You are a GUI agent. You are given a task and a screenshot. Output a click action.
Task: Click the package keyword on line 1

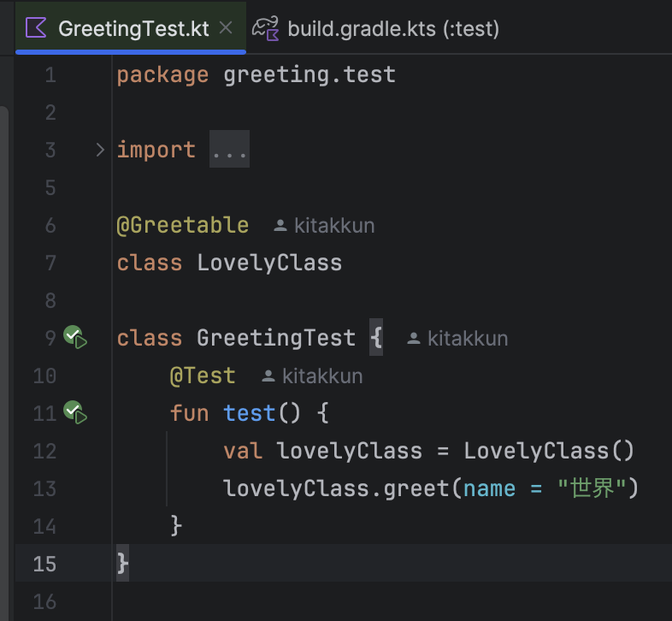(162, 75)
